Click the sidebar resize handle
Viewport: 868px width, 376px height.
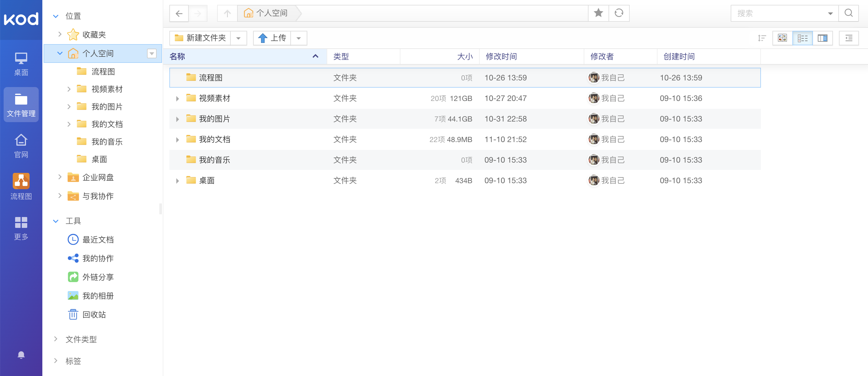click(161, 209)
